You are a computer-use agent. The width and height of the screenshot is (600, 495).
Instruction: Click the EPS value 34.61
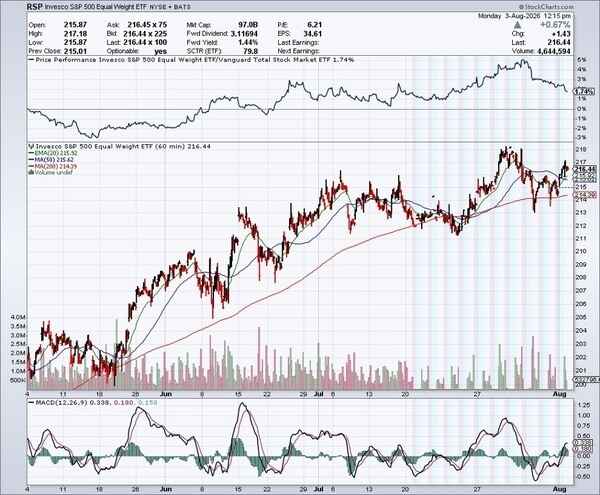pyautogui.click(x=313, y=34)
